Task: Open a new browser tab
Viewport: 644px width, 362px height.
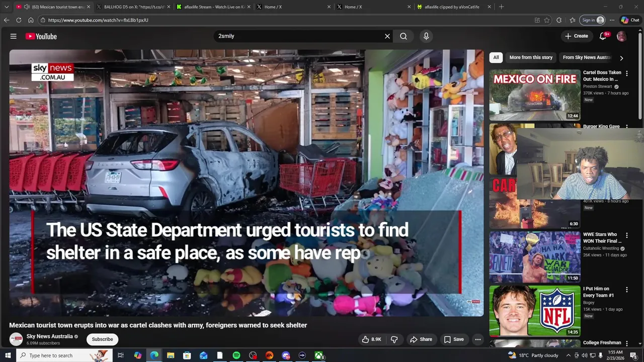Action: point(501,7)
